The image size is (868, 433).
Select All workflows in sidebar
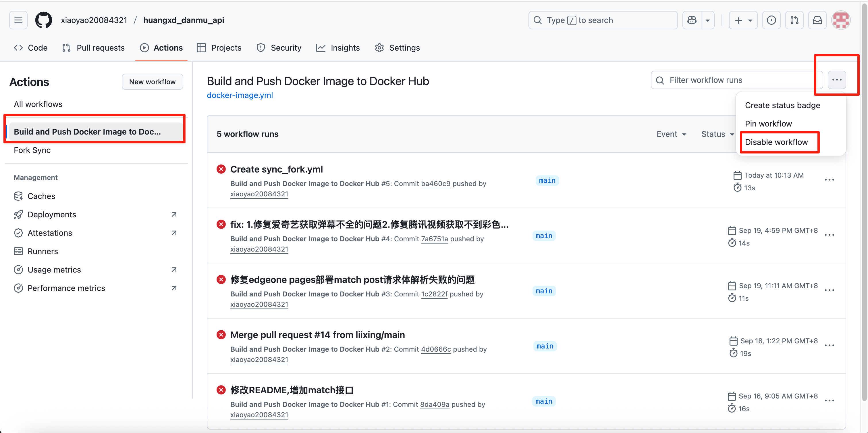(x=38, y=104)
